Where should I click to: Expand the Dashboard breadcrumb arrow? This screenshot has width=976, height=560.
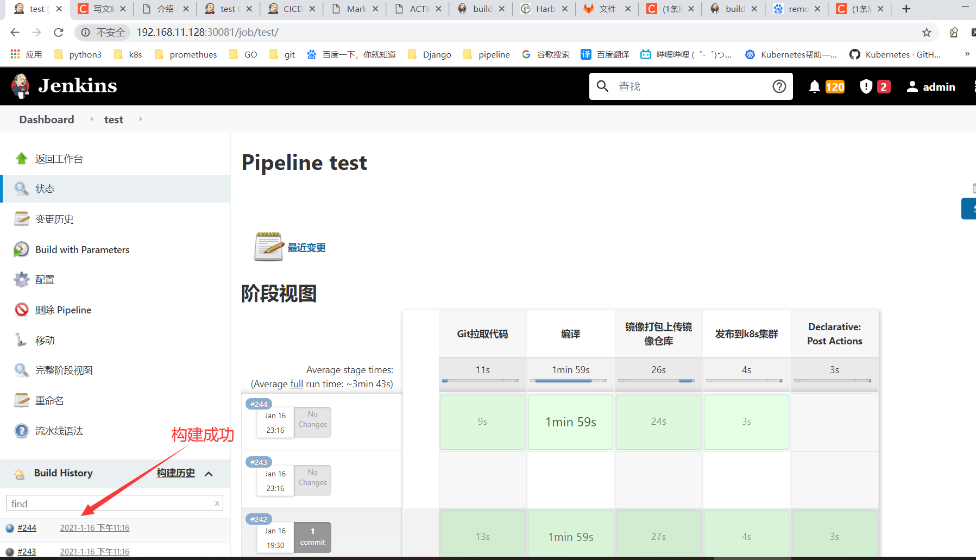tap(91, 119)
